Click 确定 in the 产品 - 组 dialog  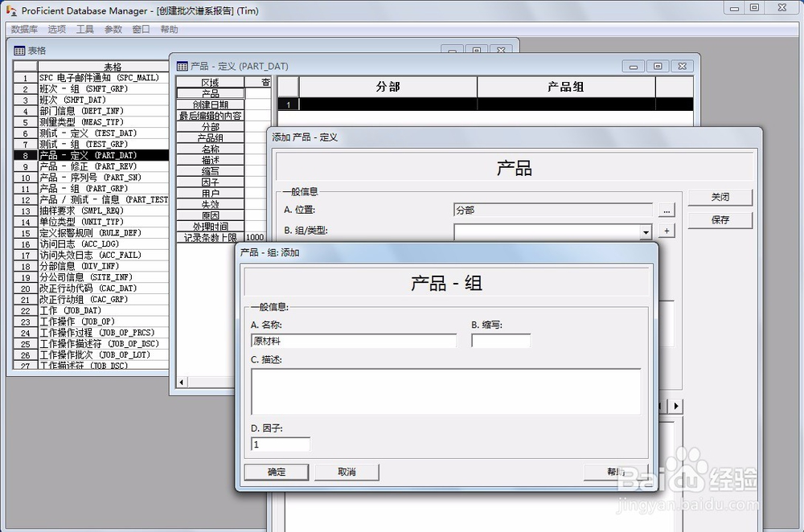[277, 472]
